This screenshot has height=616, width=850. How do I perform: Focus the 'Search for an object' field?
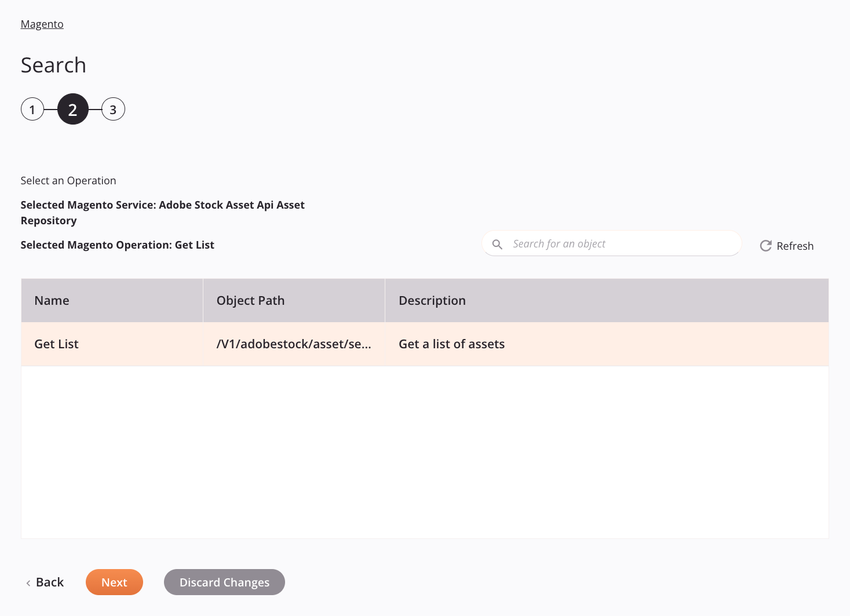click(x=612, y=243)
